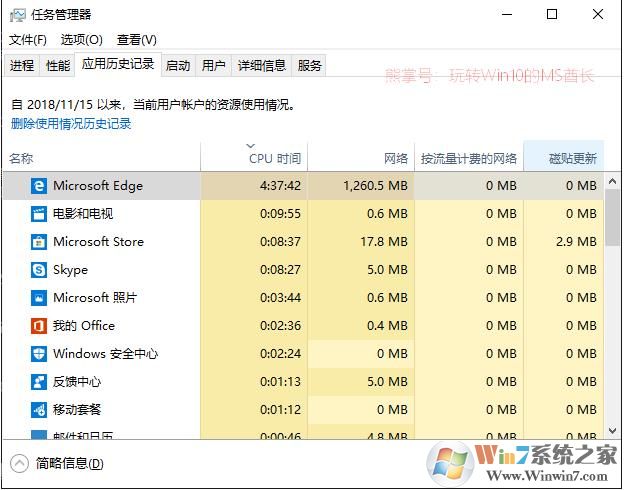Screen dimensions: 624x490
Task: Sort by the 网络 column header
Action: (x=361, y=158)
